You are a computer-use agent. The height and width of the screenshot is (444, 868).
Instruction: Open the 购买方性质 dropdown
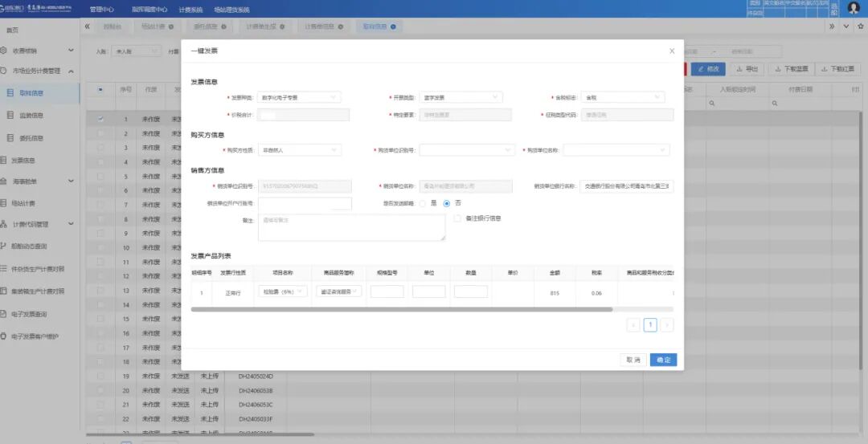click(x=300, y=150)
